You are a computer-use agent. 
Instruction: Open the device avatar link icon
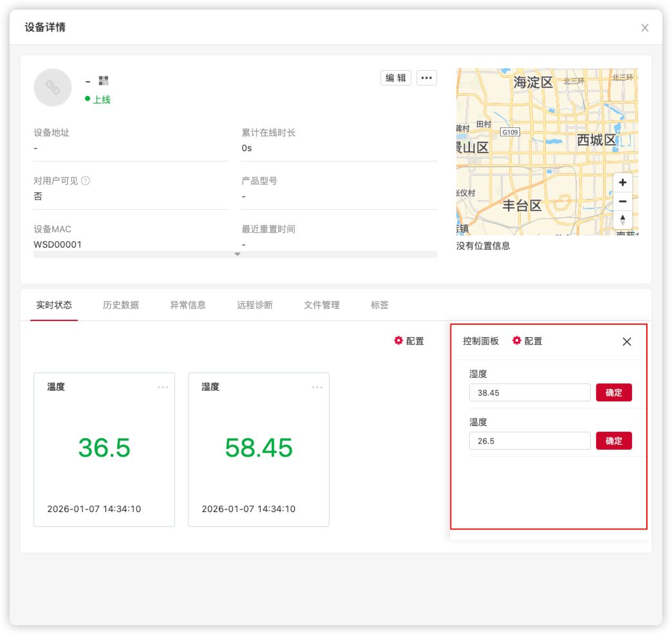(53, 87)
